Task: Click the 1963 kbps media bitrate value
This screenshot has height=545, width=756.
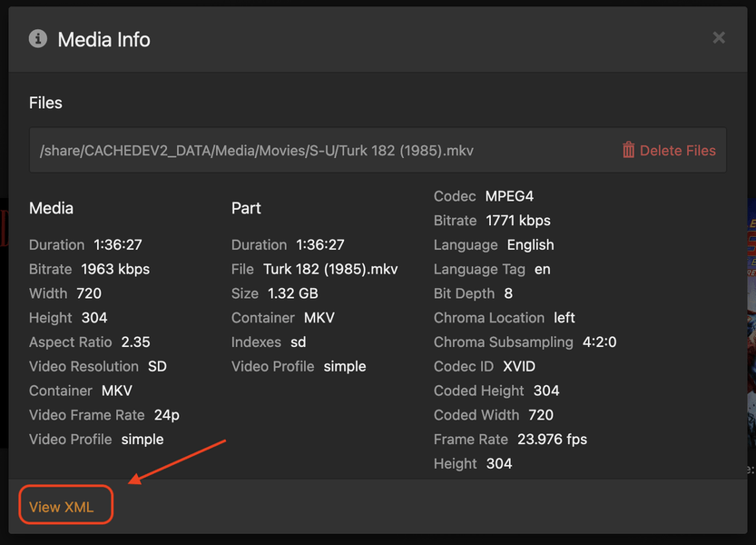Action: point(115,270)
